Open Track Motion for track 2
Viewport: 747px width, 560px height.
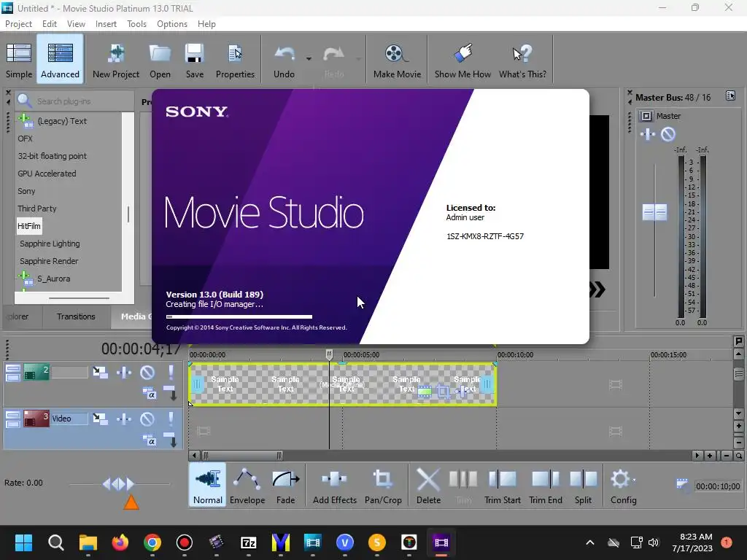pyautogui.click(x=100, y=372)
